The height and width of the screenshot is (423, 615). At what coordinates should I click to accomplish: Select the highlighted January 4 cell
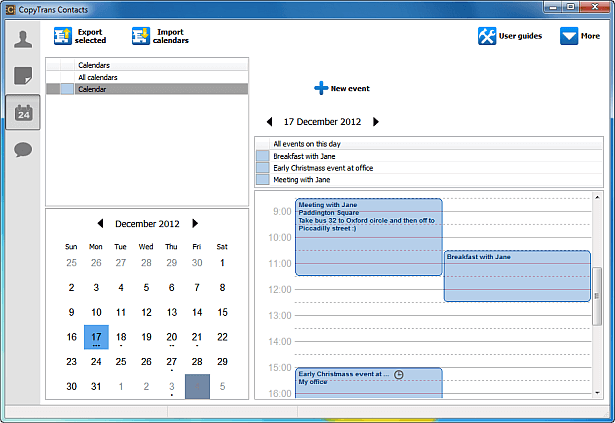point(197,387)
